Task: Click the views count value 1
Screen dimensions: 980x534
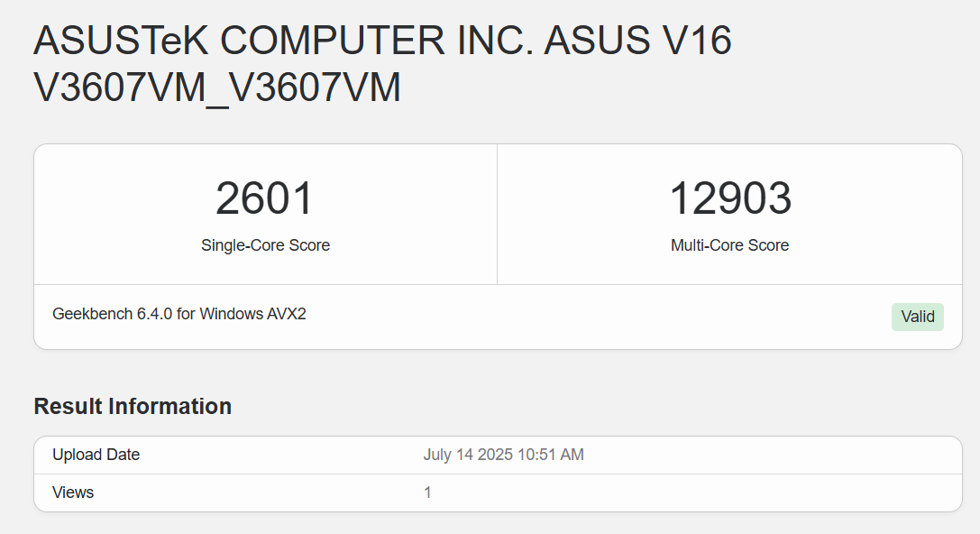Action: [427, 493]
